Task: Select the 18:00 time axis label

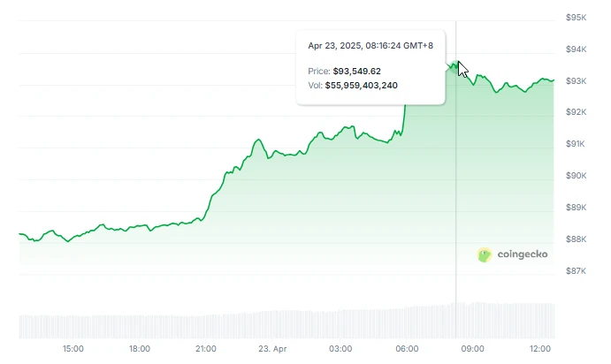Action: [139, 348]
